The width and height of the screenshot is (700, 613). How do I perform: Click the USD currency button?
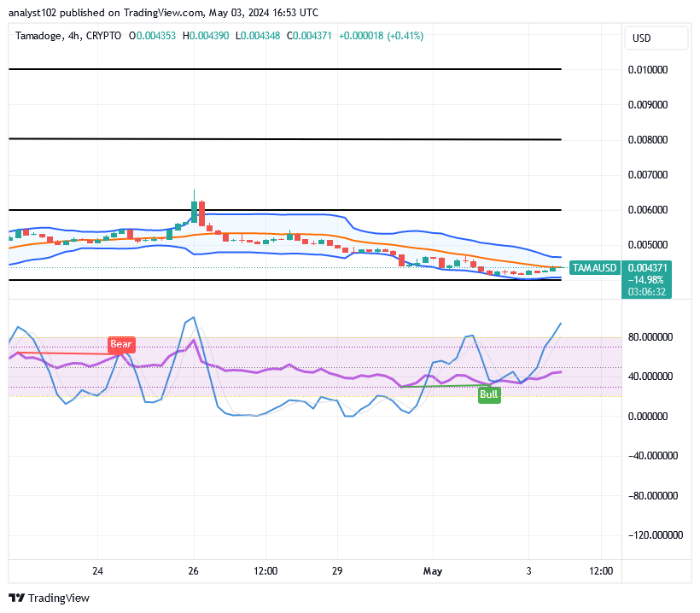656,38
